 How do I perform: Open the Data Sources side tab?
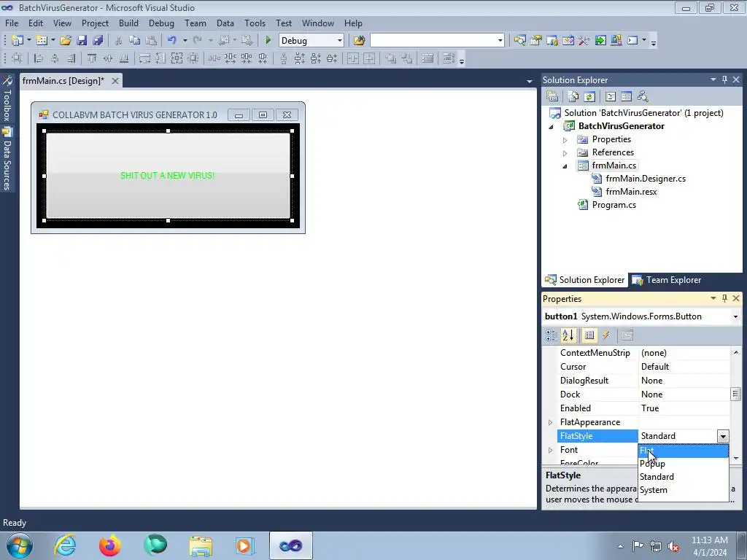(7, 159)
